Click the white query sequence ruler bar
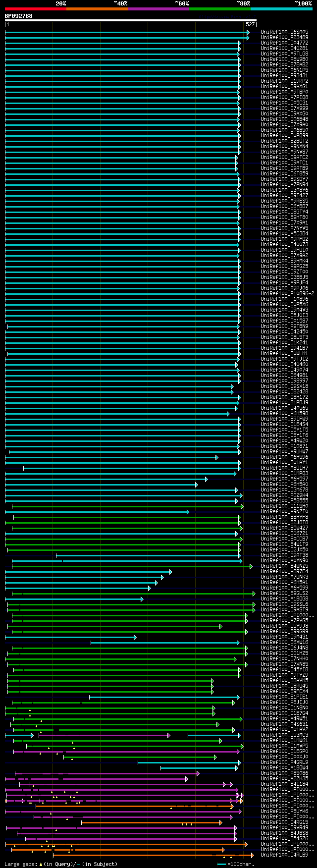Viewport: 317px width, 868px height. coord(131,20)
